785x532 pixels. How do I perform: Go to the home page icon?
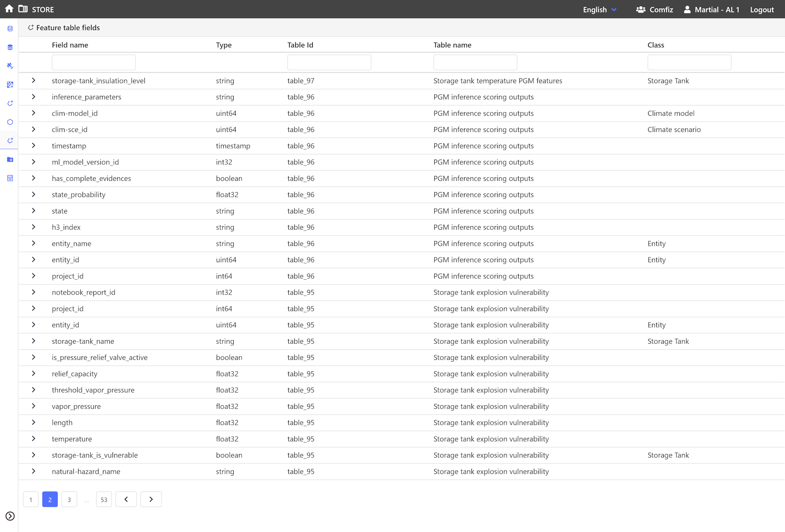[9, 9]
